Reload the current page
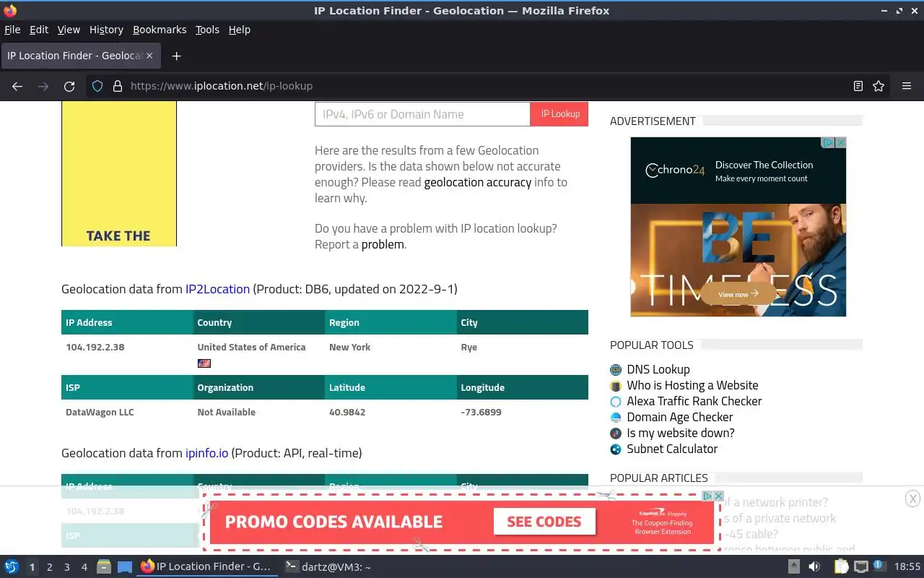 point(69,86)
